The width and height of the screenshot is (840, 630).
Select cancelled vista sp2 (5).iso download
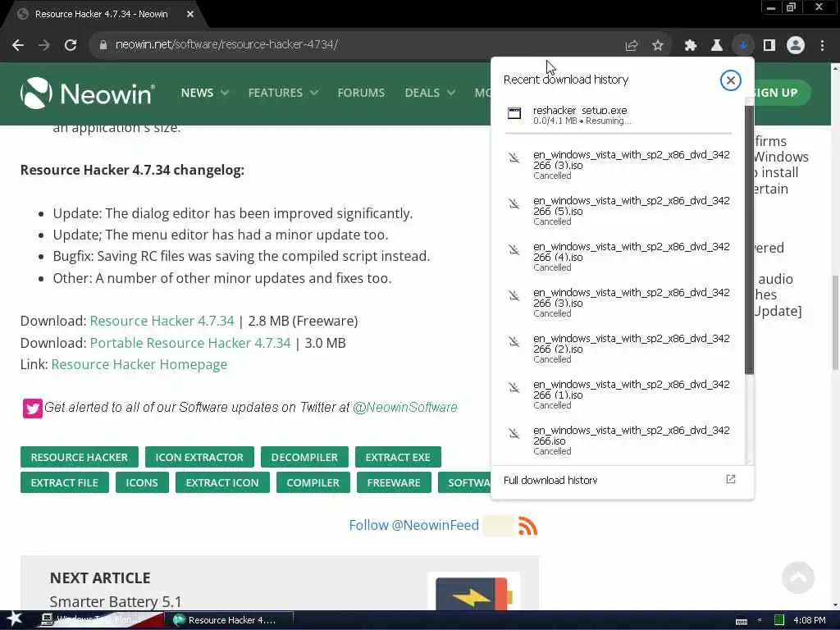pos(619,211)
